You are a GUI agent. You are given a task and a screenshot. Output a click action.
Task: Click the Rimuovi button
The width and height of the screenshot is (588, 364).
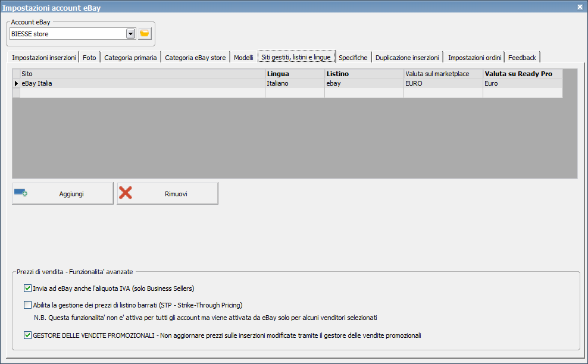tap(167, 193)
